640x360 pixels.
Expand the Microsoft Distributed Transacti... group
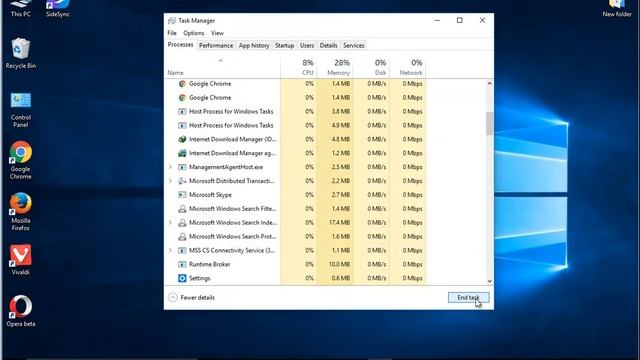(x=170, y=181)
